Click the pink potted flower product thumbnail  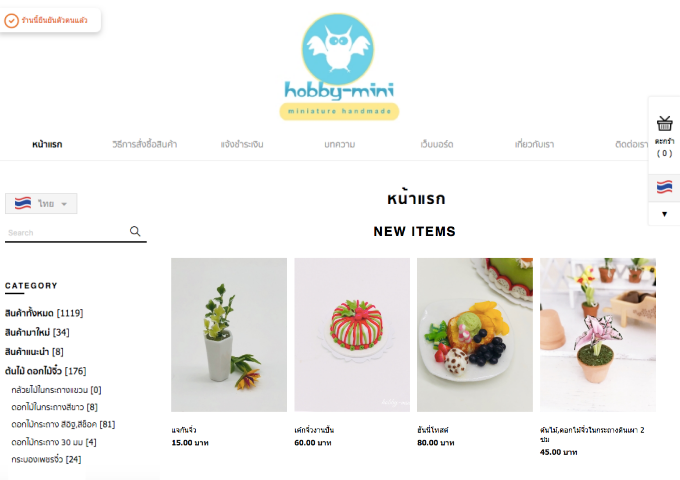click(x=598, y=335)
